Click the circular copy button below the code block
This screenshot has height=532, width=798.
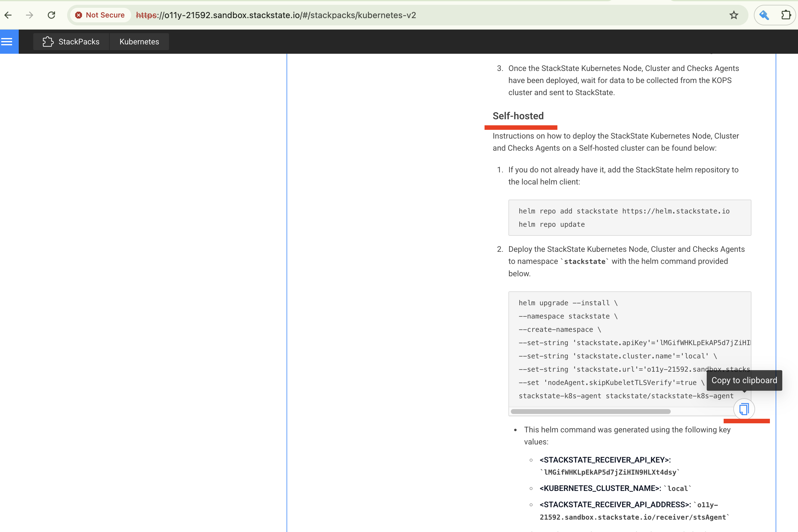[x=744, y=409]
